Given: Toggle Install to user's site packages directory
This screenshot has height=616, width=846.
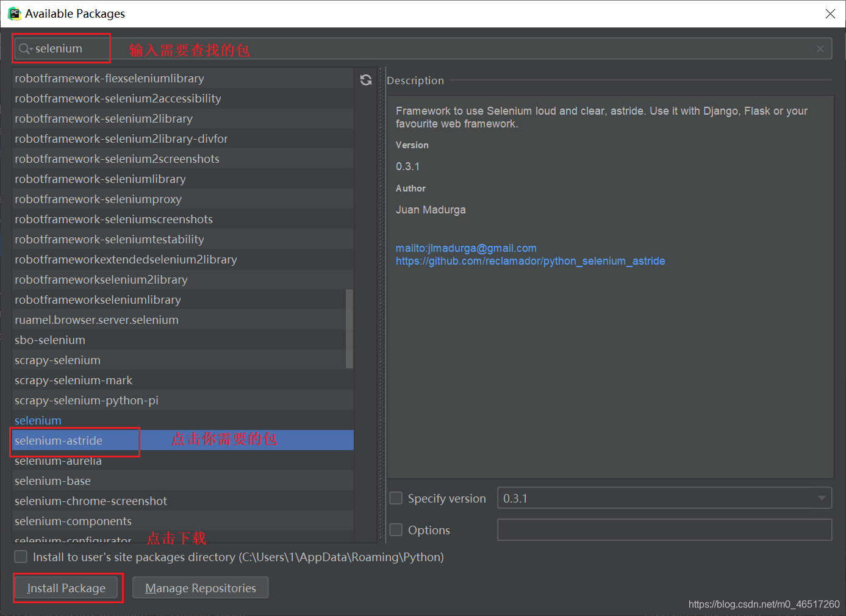Looking at the screenshot, I should tap(21, 557).
